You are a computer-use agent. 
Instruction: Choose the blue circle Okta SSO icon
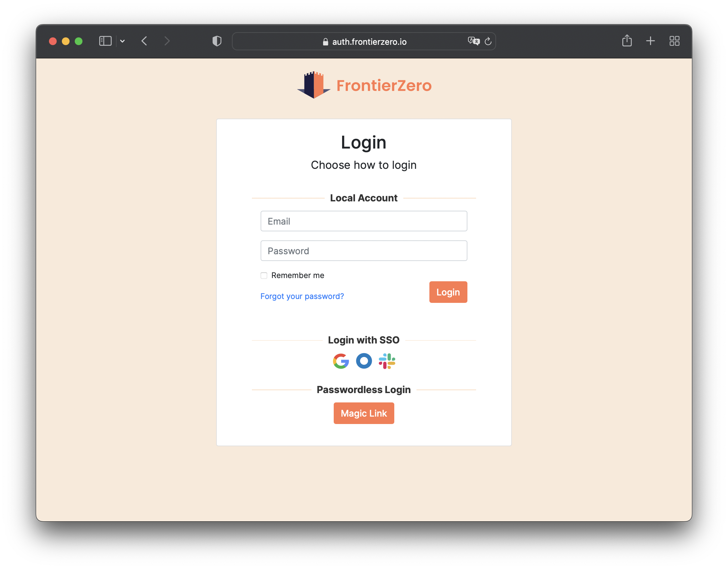[364, 361]
